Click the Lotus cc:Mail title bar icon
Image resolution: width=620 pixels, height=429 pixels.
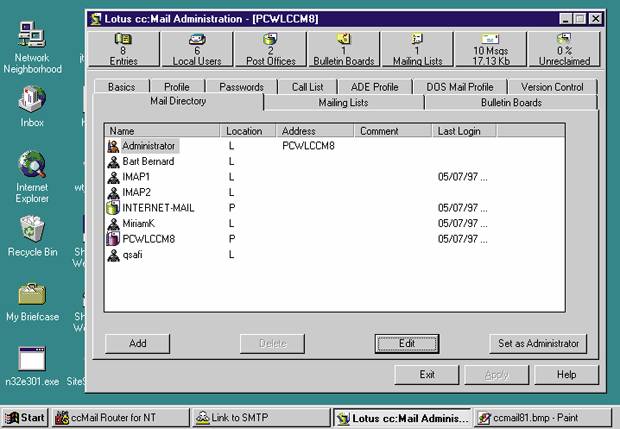(95, 19)
